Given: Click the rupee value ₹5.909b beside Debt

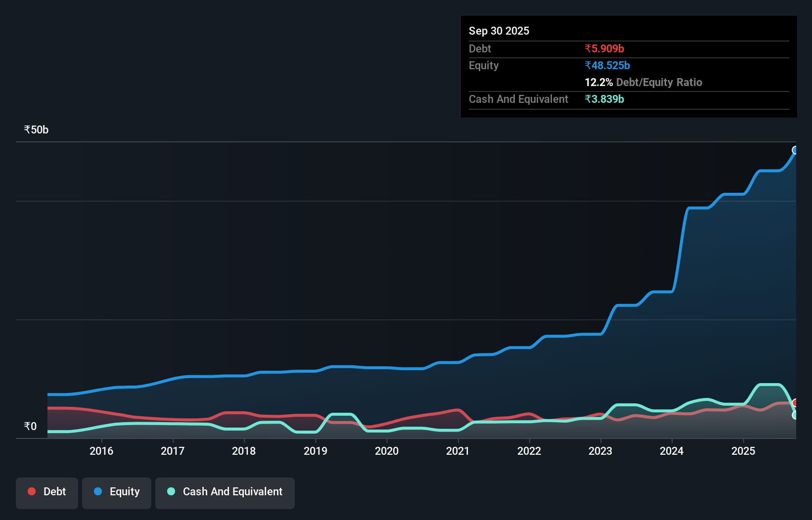Looking at the screenshot, I should (x=604, y=48).
